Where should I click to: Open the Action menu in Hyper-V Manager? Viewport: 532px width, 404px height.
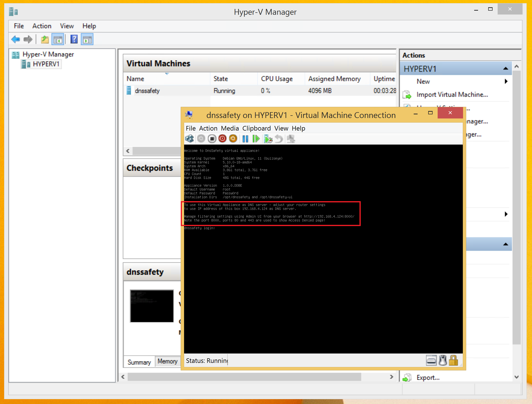tap(42, 26)
